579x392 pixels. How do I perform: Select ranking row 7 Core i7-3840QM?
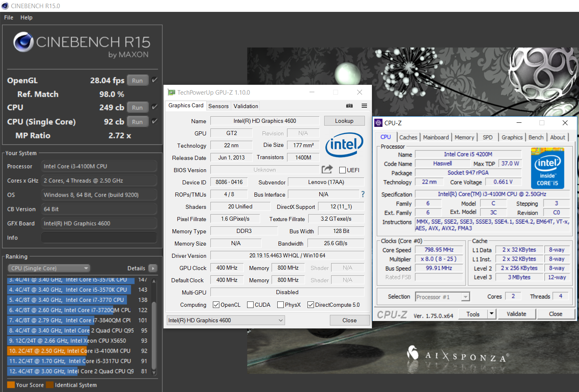point(78,320)
